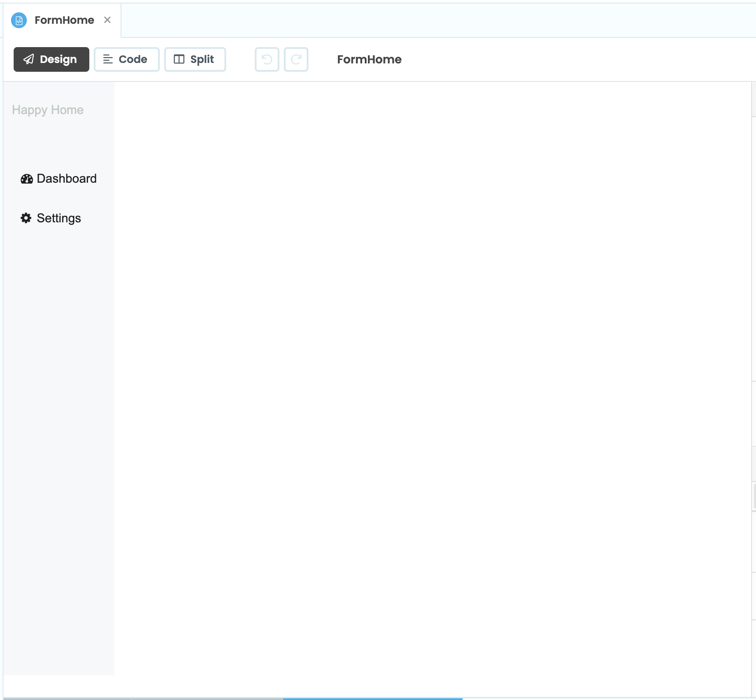Open Dashboard in the sidebar
This screenshot has height=700, width=756.
click(x=59, y=178)
